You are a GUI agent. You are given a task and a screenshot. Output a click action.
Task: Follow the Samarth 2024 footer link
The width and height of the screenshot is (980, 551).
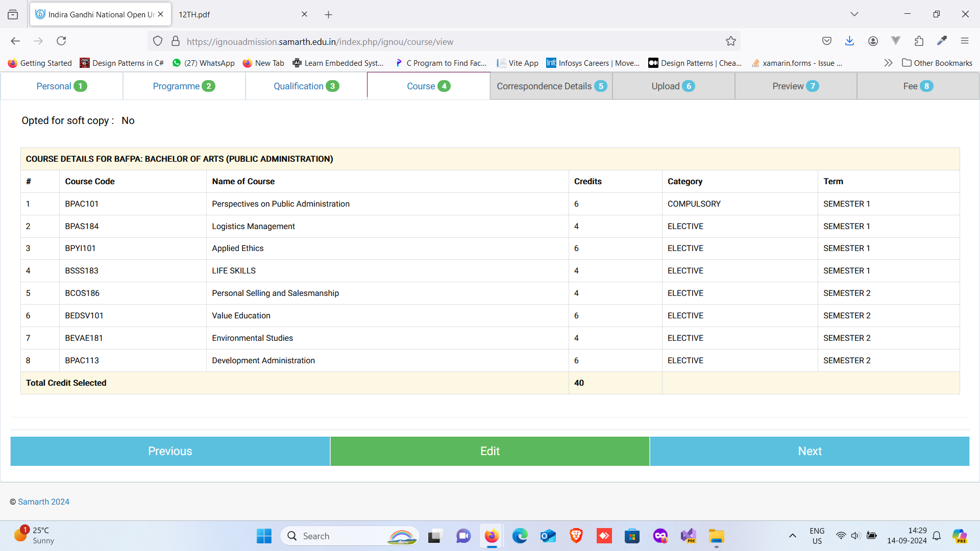43,502
